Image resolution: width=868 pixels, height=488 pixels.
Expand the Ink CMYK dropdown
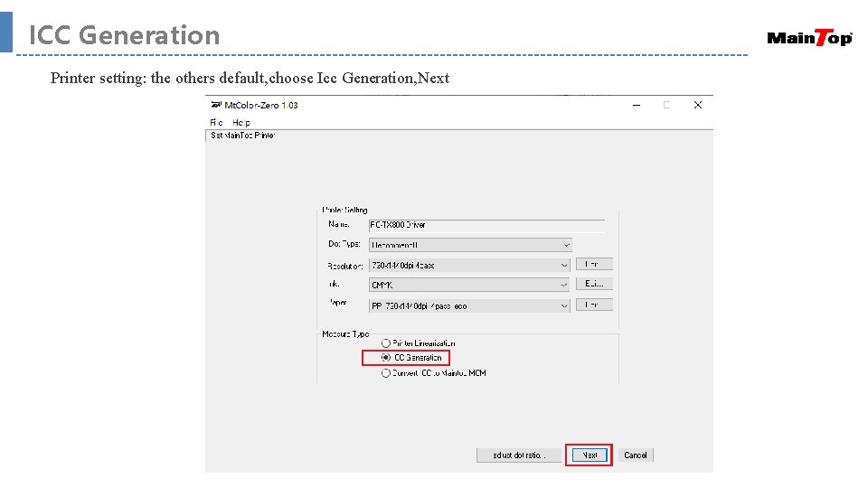469,285
